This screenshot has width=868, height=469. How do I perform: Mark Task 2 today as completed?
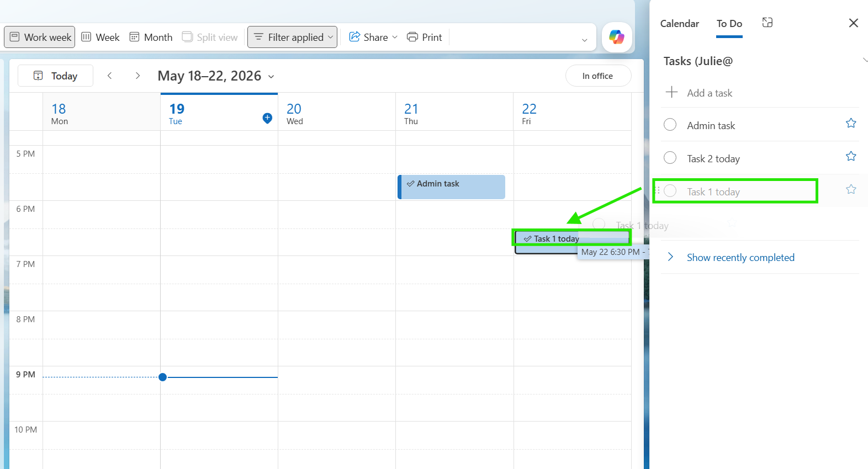tap(670, 158)
